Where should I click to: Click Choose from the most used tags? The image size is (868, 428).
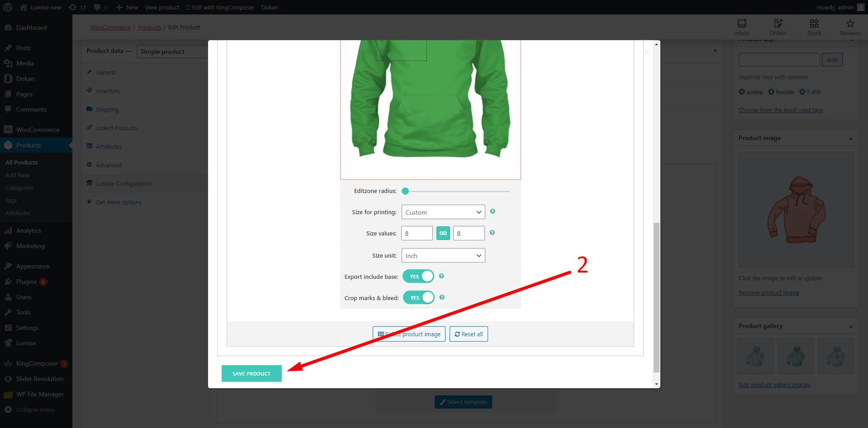781,110
